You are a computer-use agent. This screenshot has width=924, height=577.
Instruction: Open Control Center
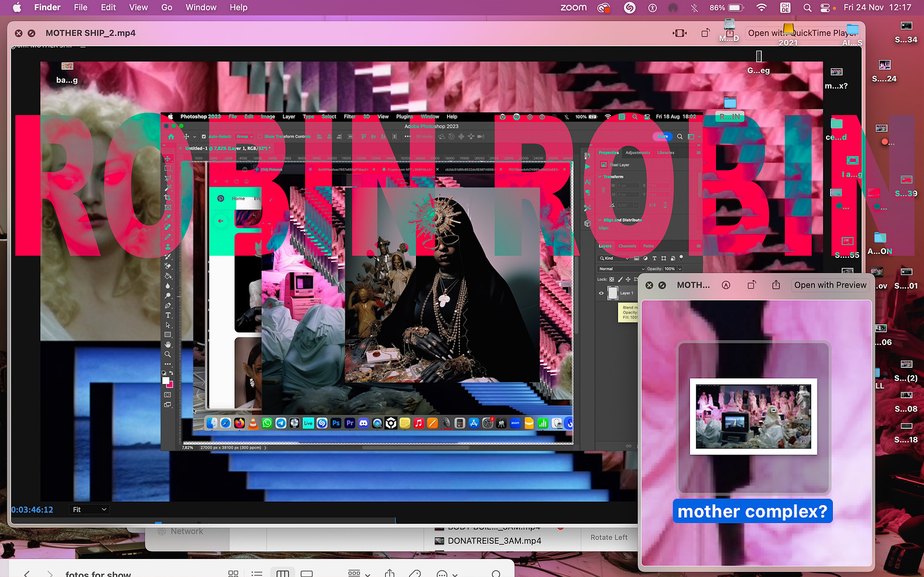[x=825, y=7]
